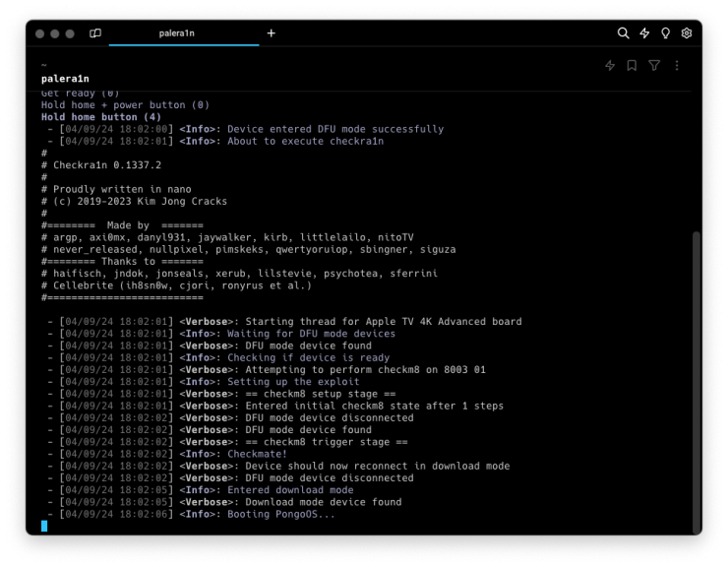Click 'Proudly written in nano' line
Screen dimensions: 728x567
[122, 189]
